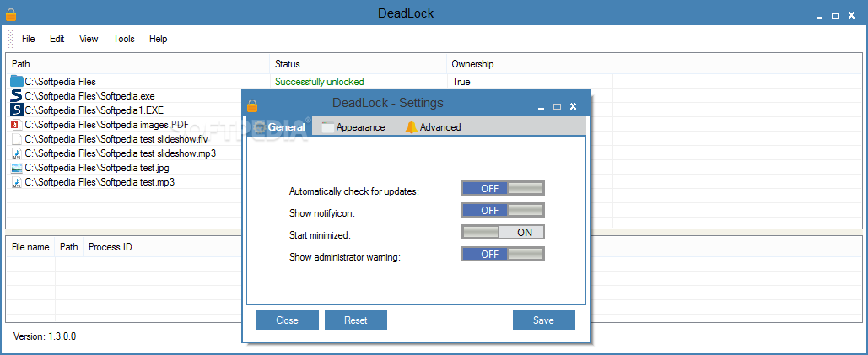Viewport: 868px width, 355px height.
Task: Open the Edit menu
Action: click(x=57, y=39)
